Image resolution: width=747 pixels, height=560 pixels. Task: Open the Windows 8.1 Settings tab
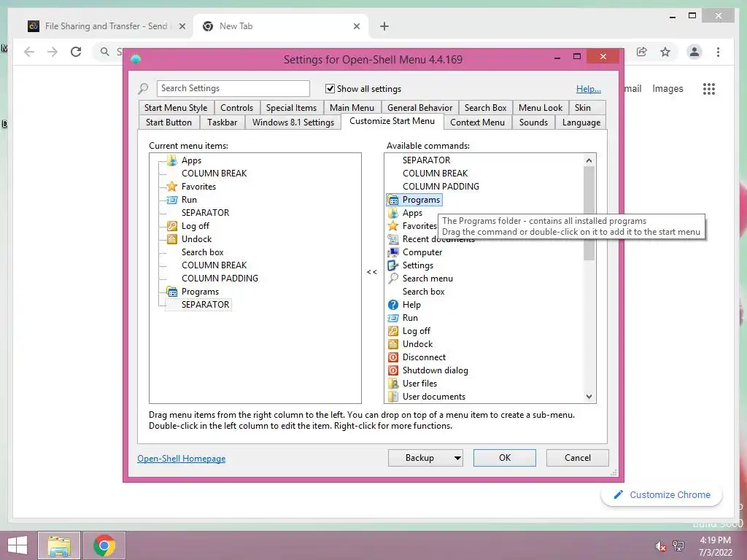tap(293, 122)
